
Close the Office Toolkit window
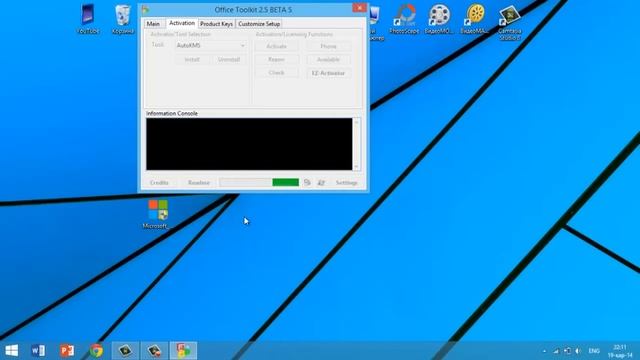(359, 8)
